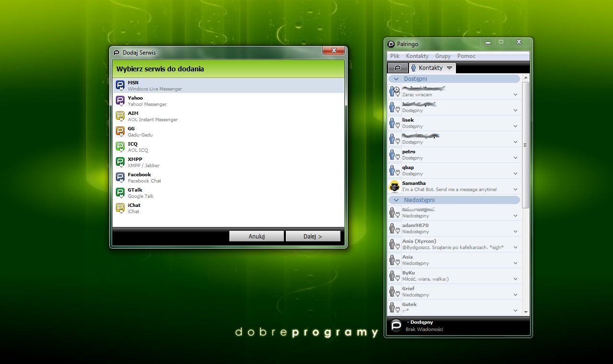Image resolution: width=613 pixels, height=364 pixels.
Task: Select the GTalk service icon
Action: click(120, 193)
